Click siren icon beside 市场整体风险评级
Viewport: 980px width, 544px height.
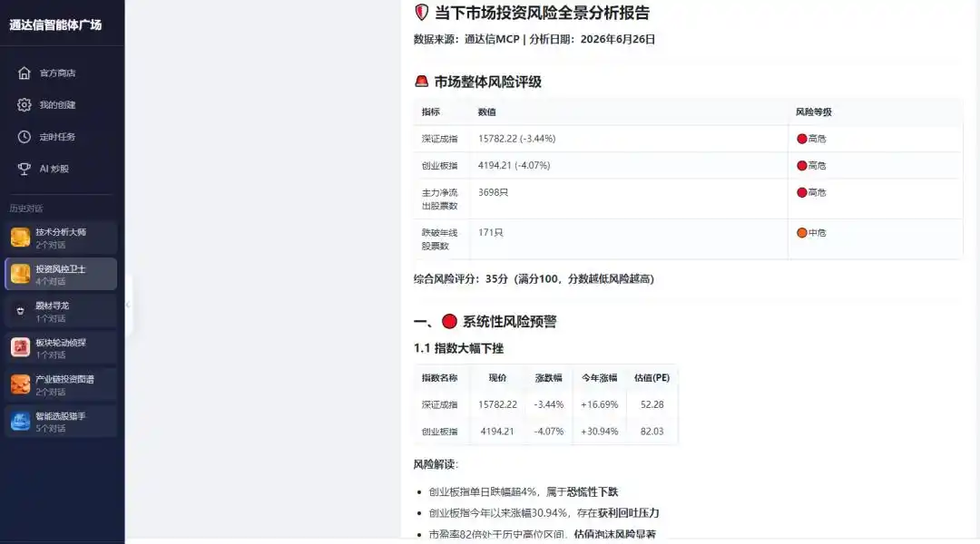pos(421,82)
